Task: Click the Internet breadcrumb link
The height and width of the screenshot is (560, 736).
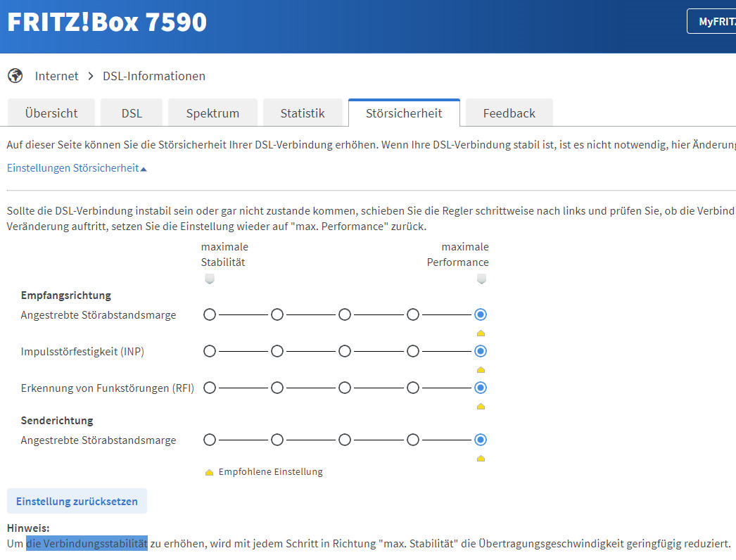Action: click(x=56, y=76)
